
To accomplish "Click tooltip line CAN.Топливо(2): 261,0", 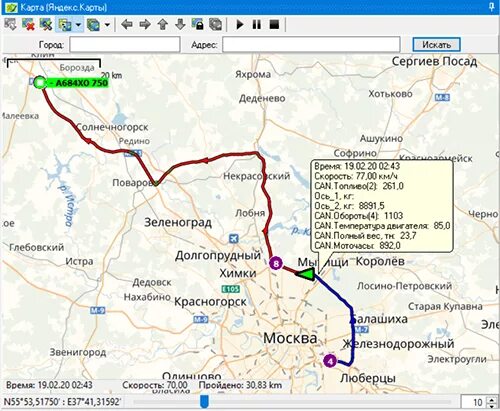I will (x=359, y=186).
